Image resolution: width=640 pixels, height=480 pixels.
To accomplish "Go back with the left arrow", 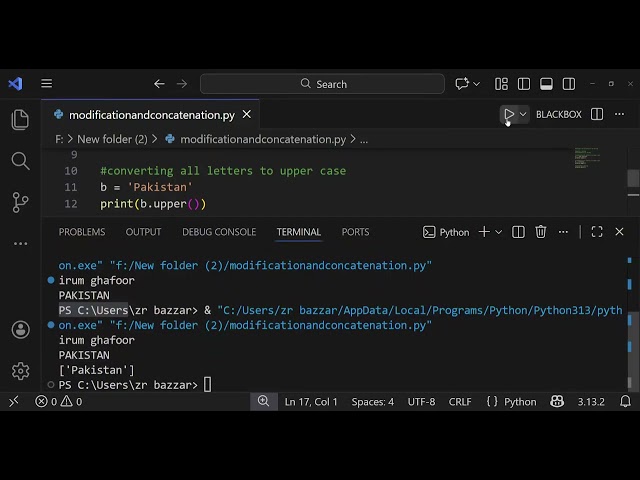I will tap(159, 84).
